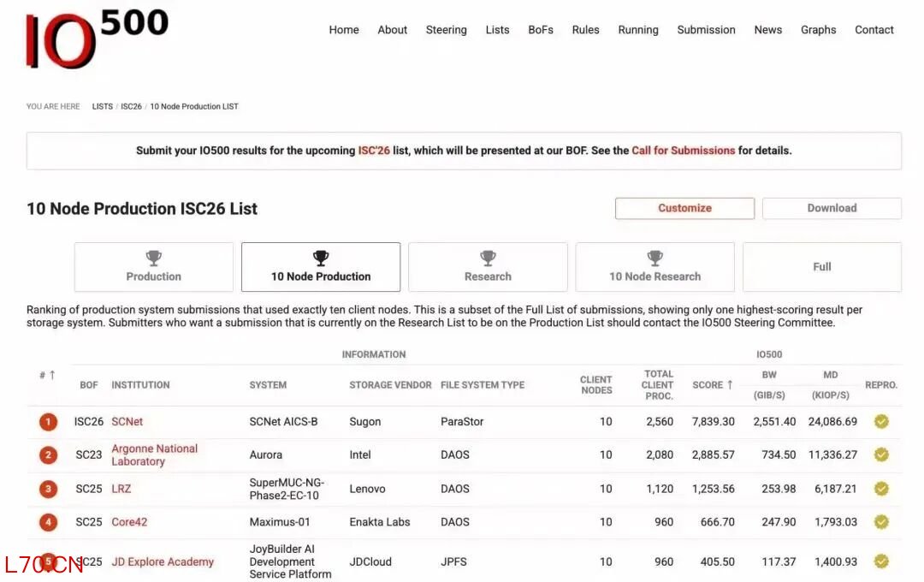Sort by the SCORE column header
Viewport: 924px width, 582px height.
[713, 385]
